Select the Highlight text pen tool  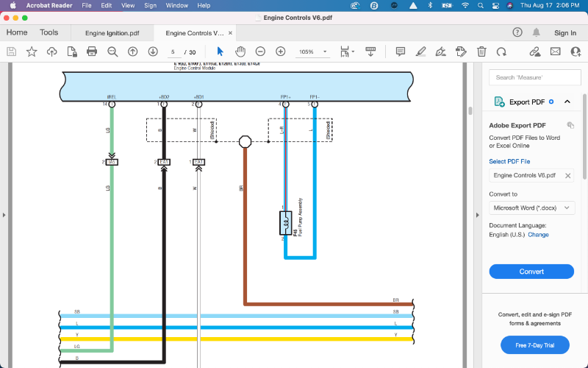coord(420,52)
